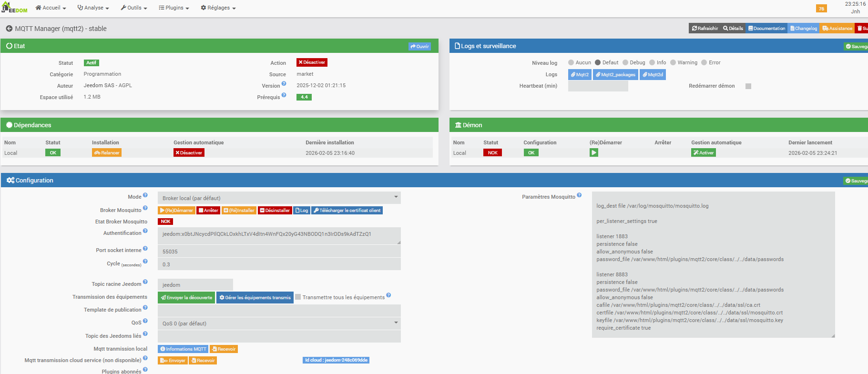The width and height of the screenshot is (868, 374).
Task: View the Changelog
Action: (x=804, y=29)
